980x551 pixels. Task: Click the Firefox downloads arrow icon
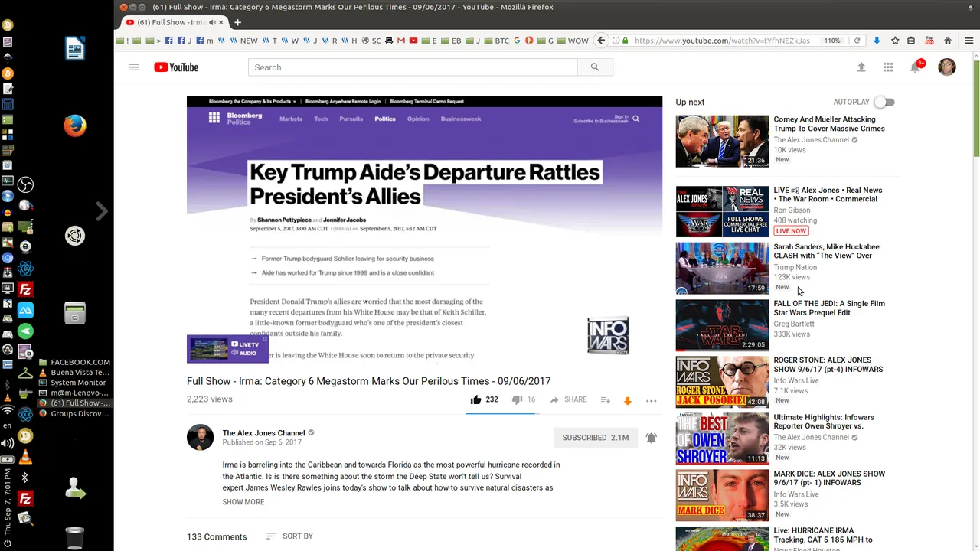pos(877,41)
